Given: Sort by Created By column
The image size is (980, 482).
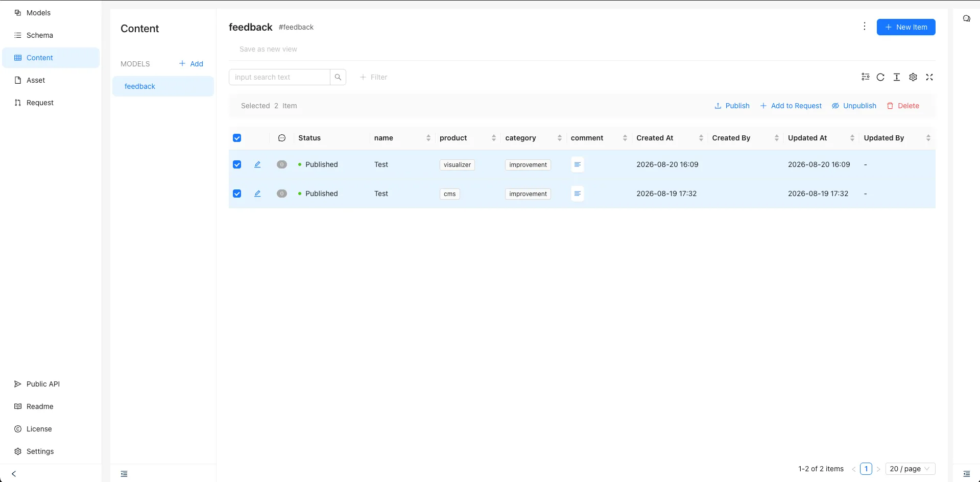Looking at the screenshot, I should [x=777, y=138].
